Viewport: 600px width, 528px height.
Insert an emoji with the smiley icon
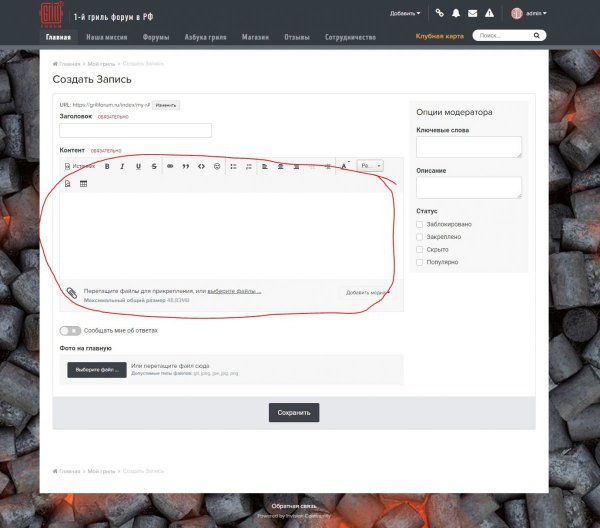tap(216, 166)
